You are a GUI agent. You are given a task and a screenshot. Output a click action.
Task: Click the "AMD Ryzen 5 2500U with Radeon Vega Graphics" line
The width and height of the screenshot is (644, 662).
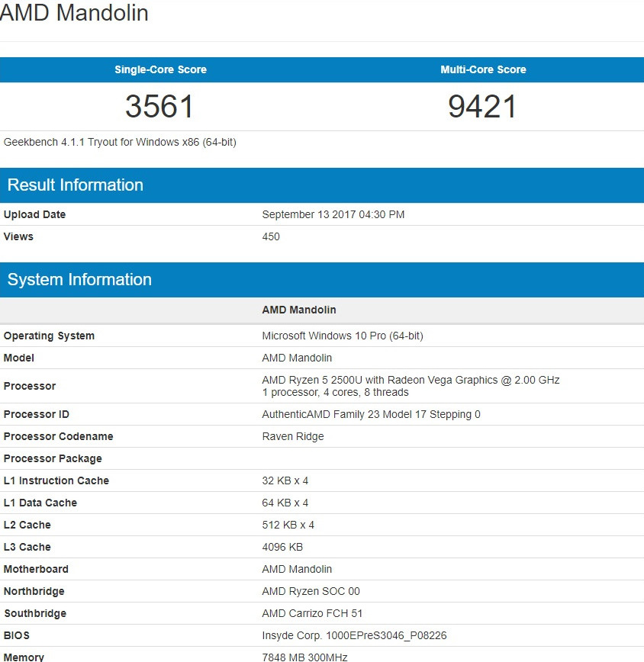coord(411,380)
